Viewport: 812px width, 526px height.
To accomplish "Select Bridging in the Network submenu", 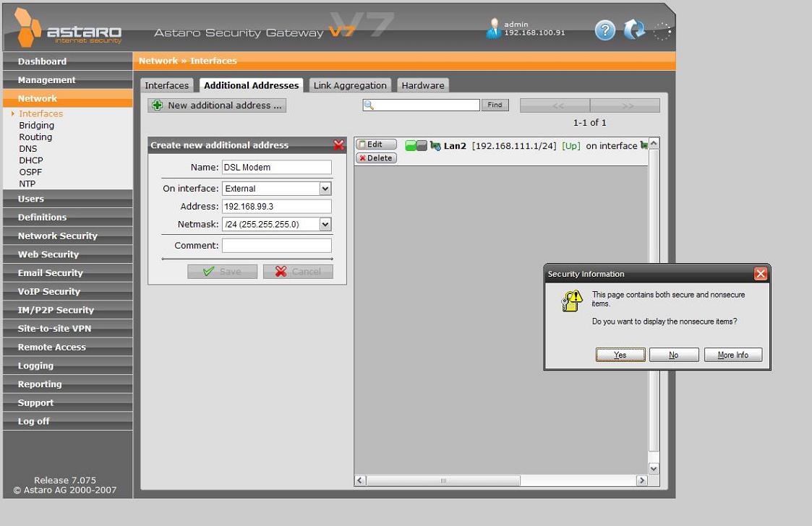I will click(x=36, y=125).
